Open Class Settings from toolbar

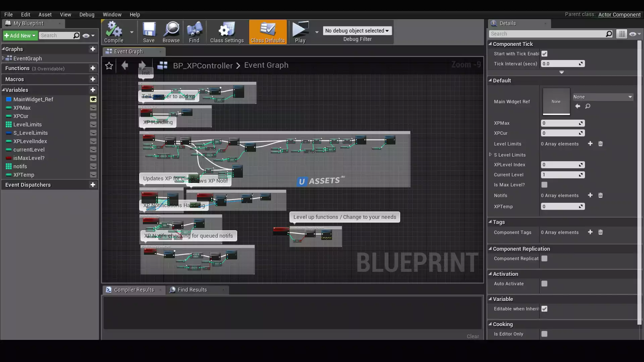pos(227,32)
